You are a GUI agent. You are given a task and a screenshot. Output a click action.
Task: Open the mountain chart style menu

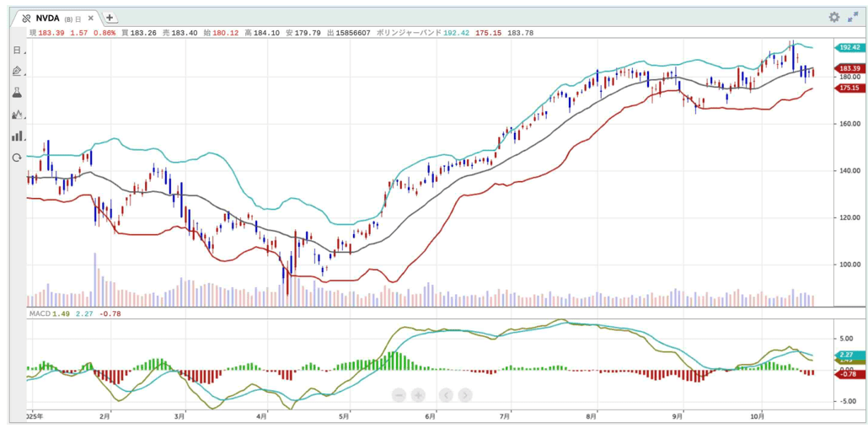17,115
